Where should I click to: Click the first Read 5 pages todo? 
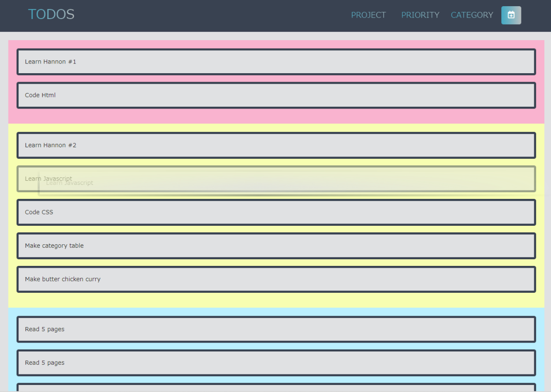(x=276, y=329)
